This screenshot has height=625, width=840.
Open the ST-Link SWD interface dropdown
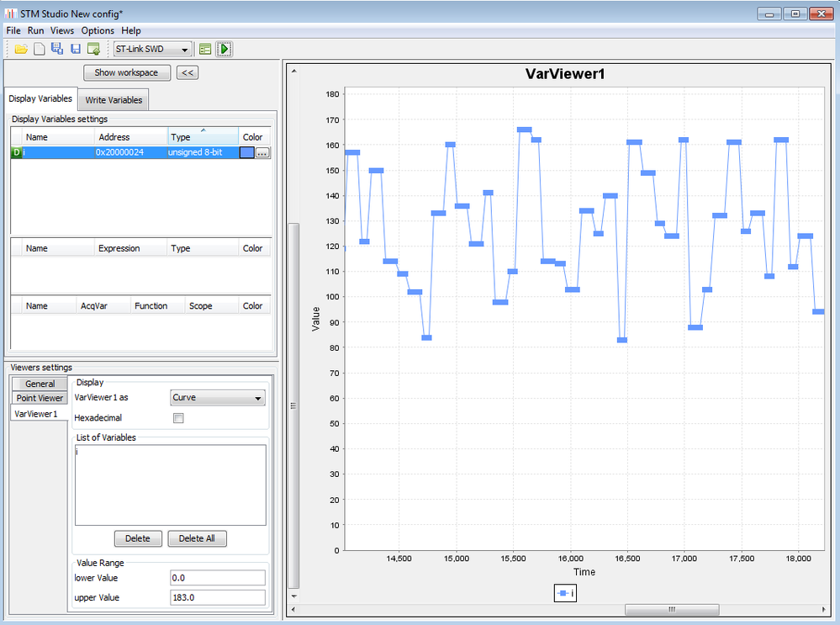pos(153,50)
